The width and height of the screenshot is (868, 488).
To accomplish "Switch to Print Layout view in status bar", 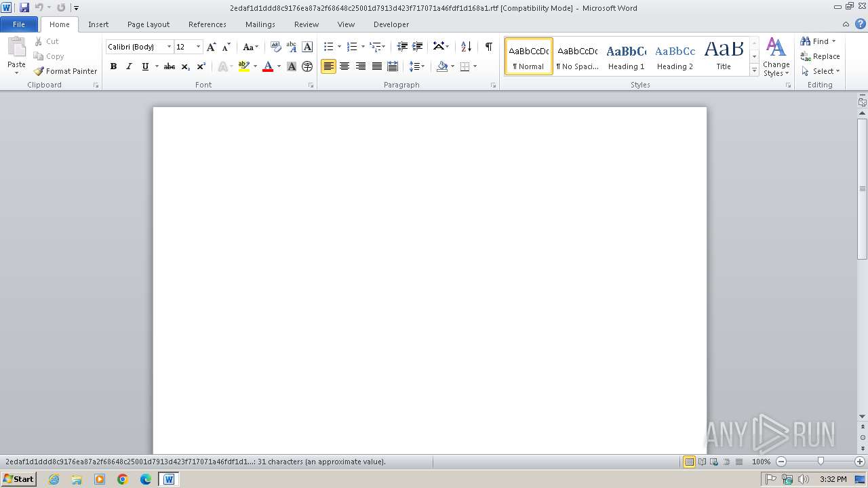I will click(690, 462).
